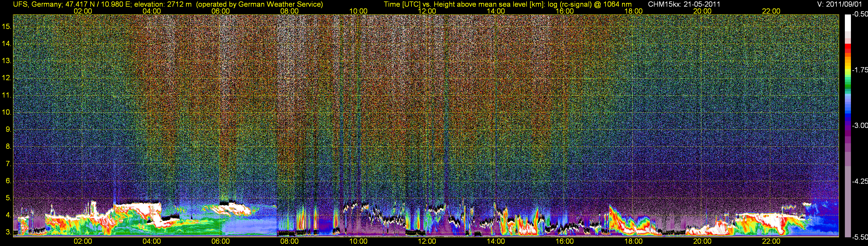Click the station title 'UFS, Germany; 47.417 N / 10.980 E'
This screenshot has width=868, height=246.
(x=72, y=4)
